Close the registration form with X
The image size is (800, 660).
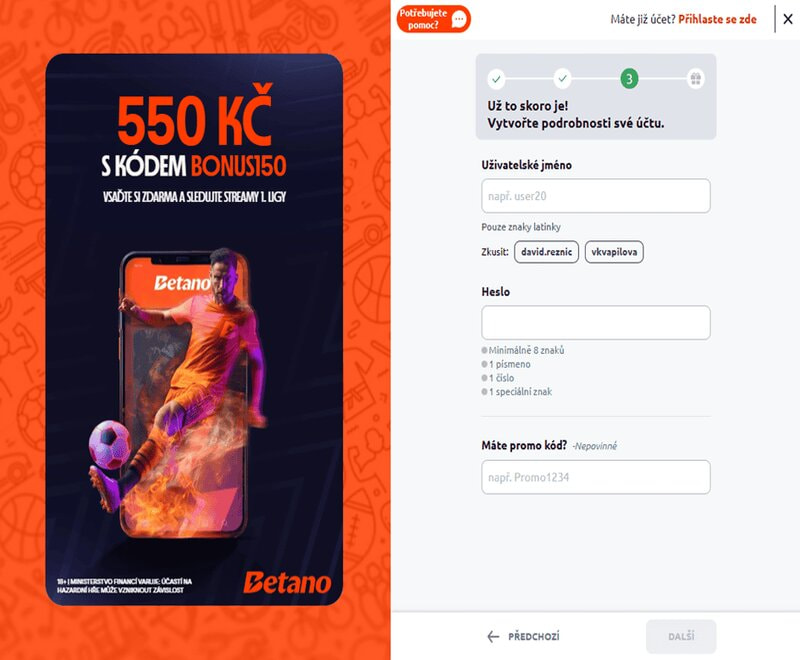click(x=788, y=19)
